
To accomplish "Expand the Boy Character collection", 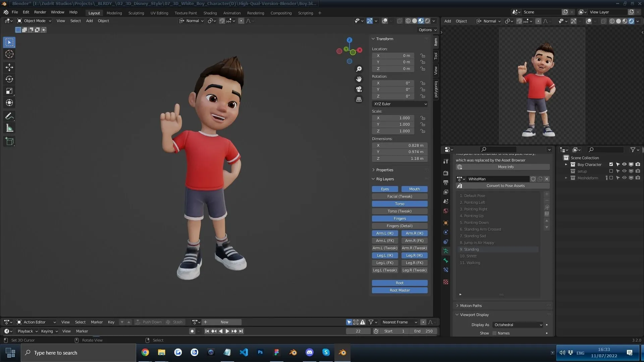I will [x=566, y=164].
